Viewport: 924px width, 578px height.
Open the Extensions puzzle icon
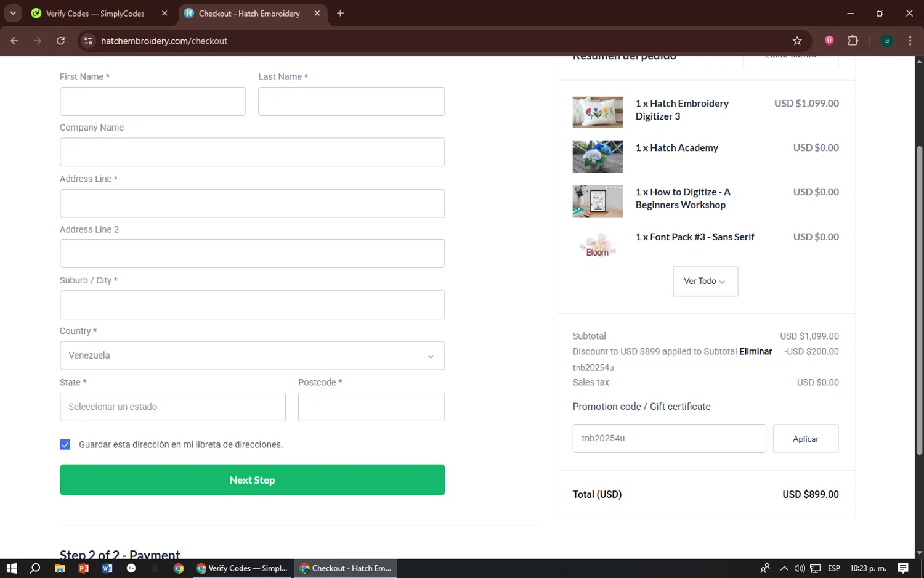[x=853, y=41]
